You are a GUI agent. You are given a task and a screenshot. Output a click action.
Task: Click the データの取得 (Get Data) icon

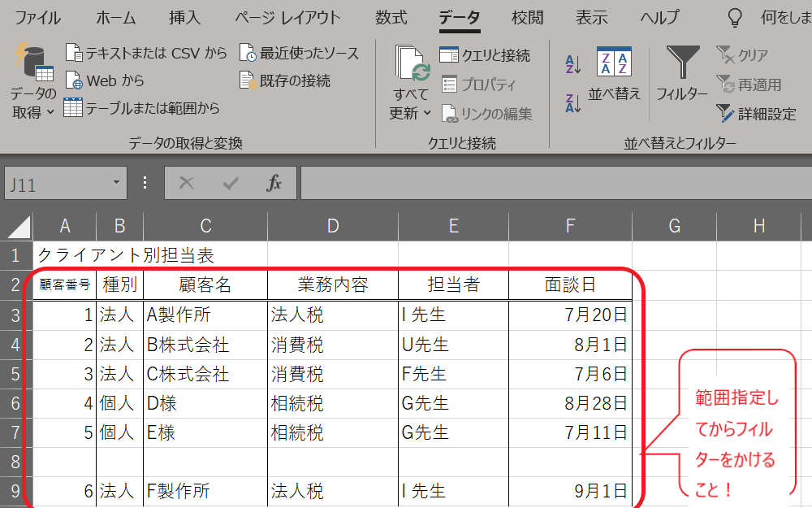point(32,63)
